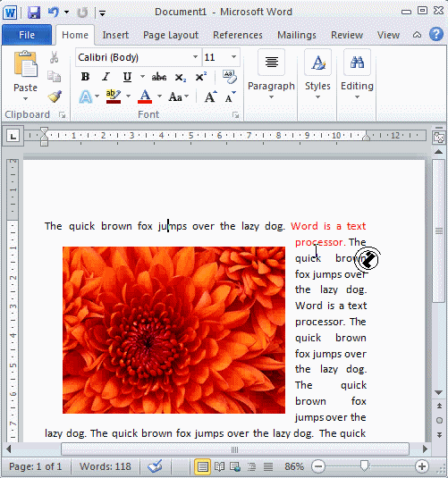Open highlight color dropdown arrow

click(x=129, y=96)
